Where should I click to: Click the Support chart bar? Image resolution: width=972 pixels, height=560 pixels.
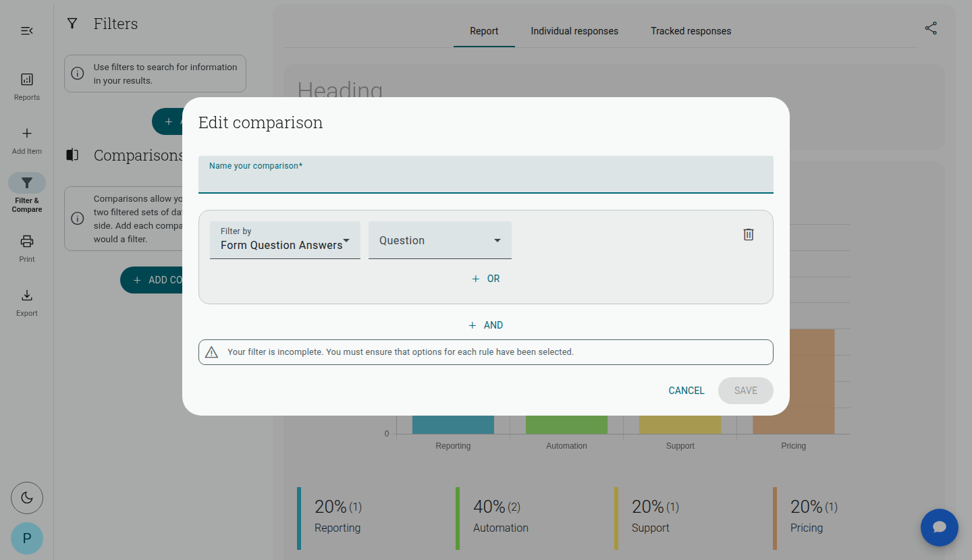[x=680, y=424]
